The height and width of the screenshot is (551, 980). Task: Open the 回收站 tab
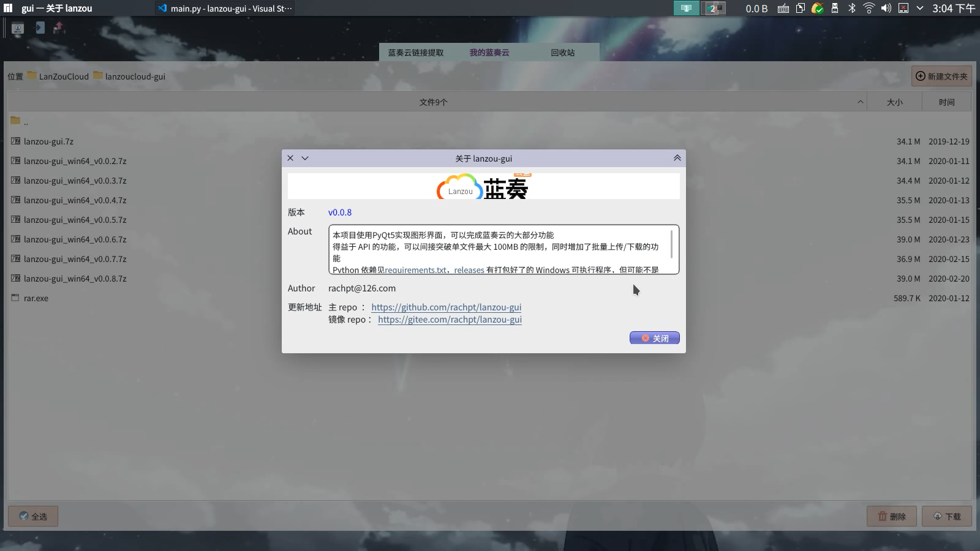pos(563,53)
